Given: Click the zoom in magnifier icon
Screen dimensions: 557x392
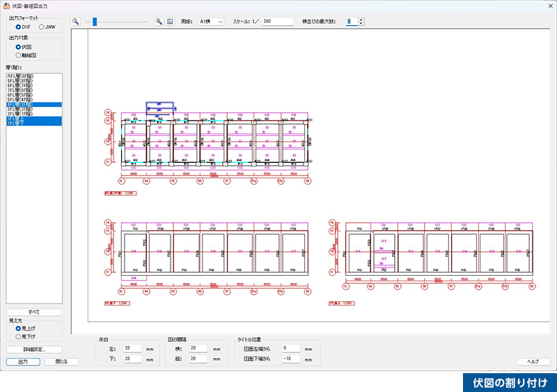Looking at the screenshot, I should [x=159, y=22].
